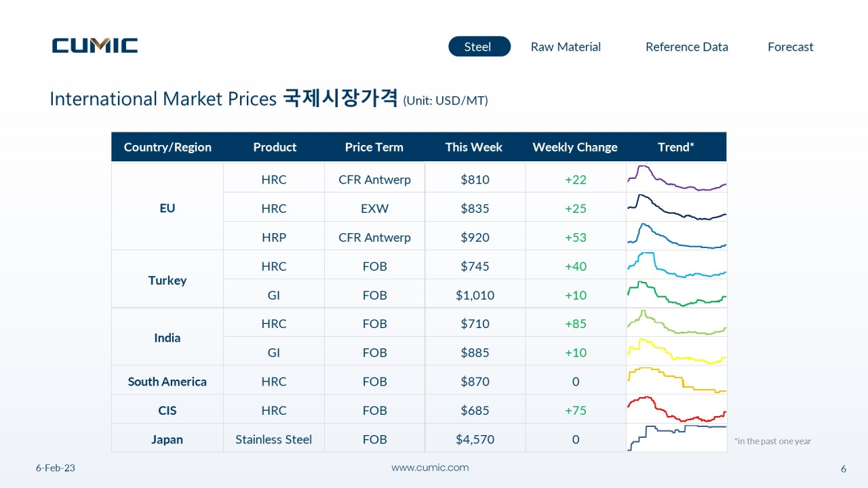
Task: Click the $4,570 Japan price cell
Action: tap(475, 439)
